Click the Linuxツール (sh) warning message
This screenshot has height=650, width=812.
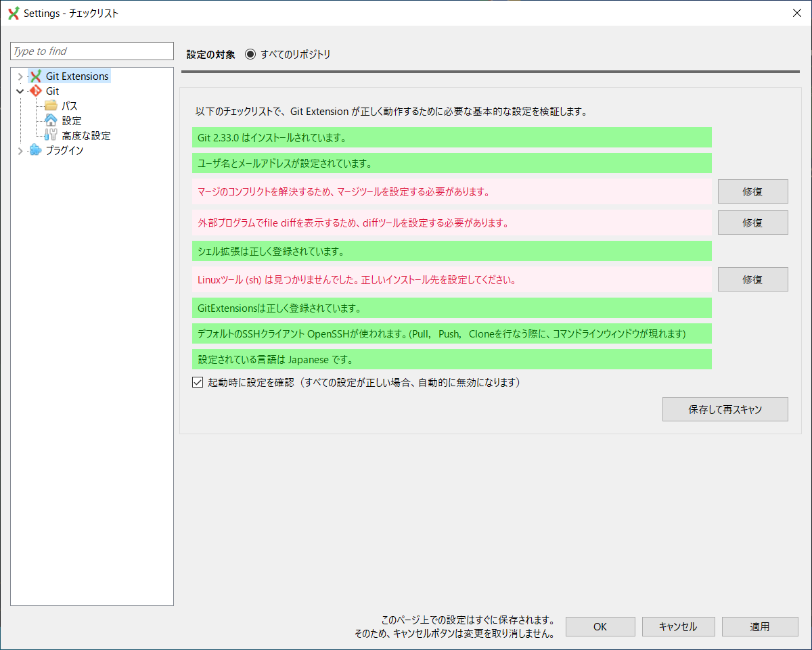click(x=452, y=279)
